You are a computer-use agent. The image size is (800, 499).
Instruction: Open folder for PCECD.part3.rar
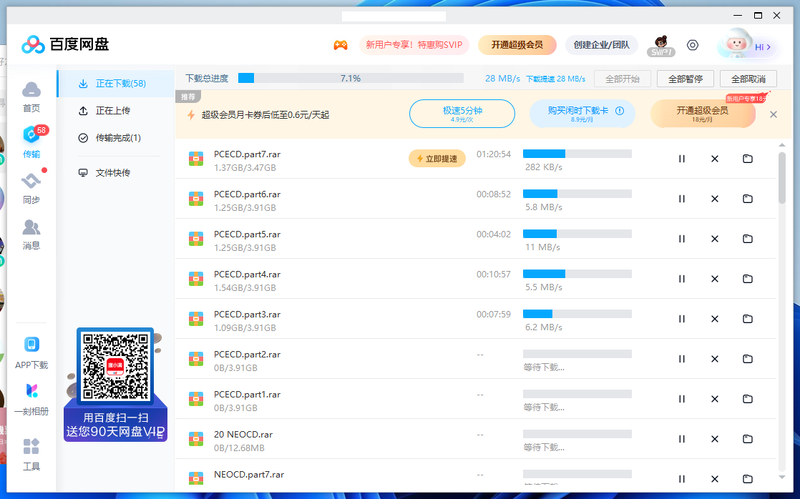747,318
